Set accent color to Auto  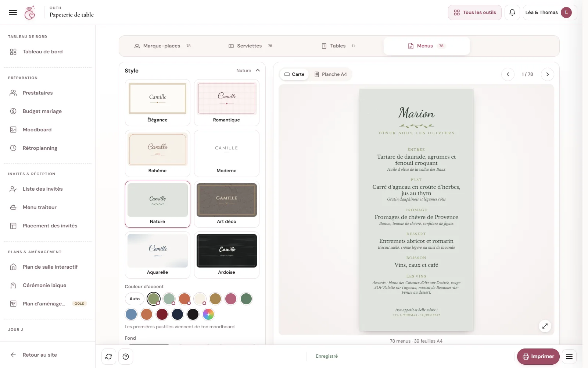tap(135, 299)
